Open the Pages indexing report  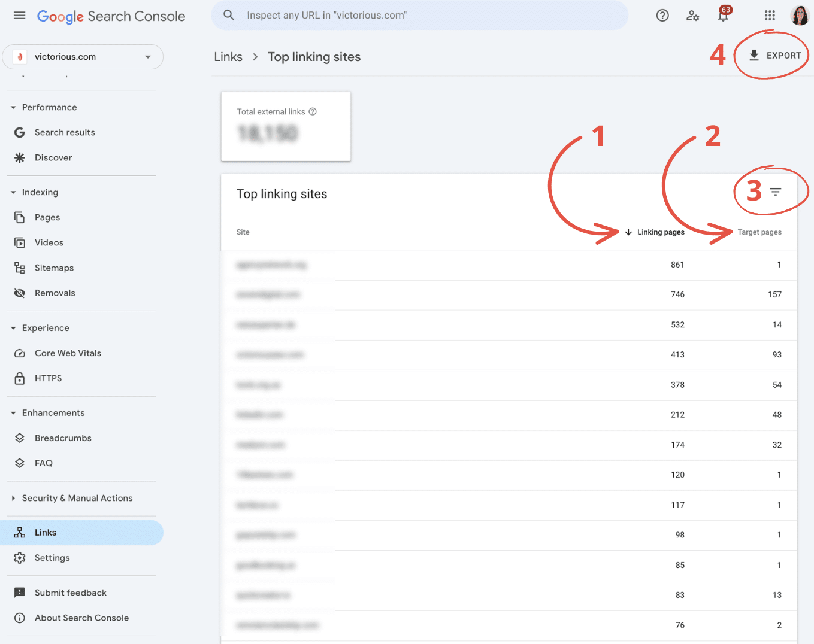pyautogui.click(x=47, y=217)
